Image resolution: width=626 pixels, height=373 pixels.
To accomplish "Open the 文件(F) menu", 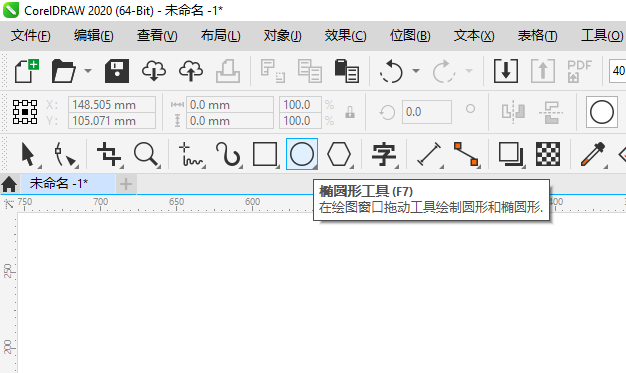I will tap(31, 36).
